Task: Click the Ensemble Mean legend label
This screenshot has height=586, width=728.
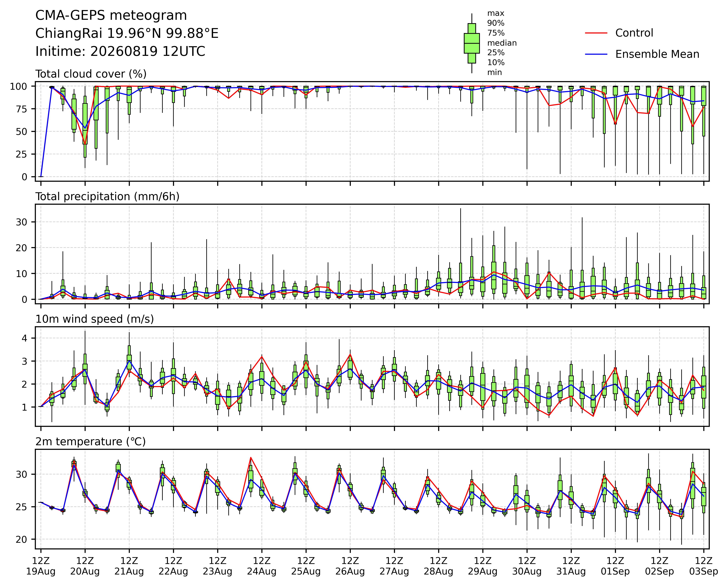Action: tap(657, 54)
